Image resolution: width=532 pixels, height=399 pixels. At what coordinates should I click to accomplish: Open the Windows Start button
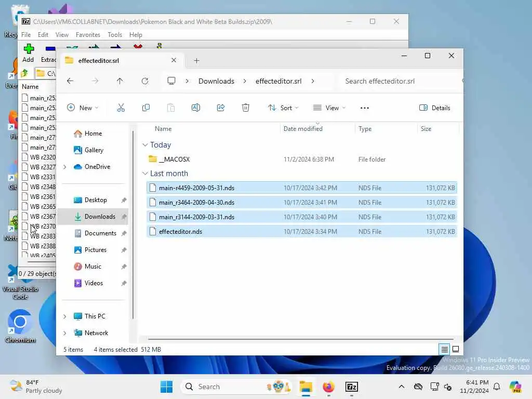point(166,387)
